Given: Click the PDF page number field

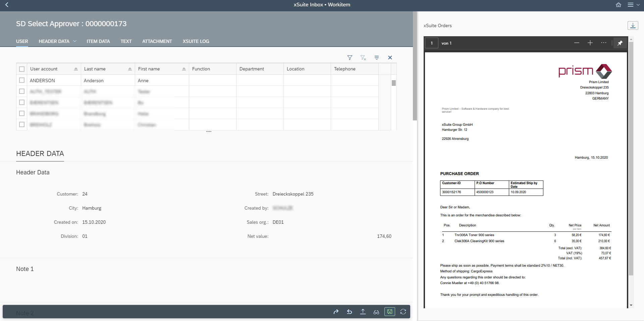Looking at the screenshot, I should [432, 43].
